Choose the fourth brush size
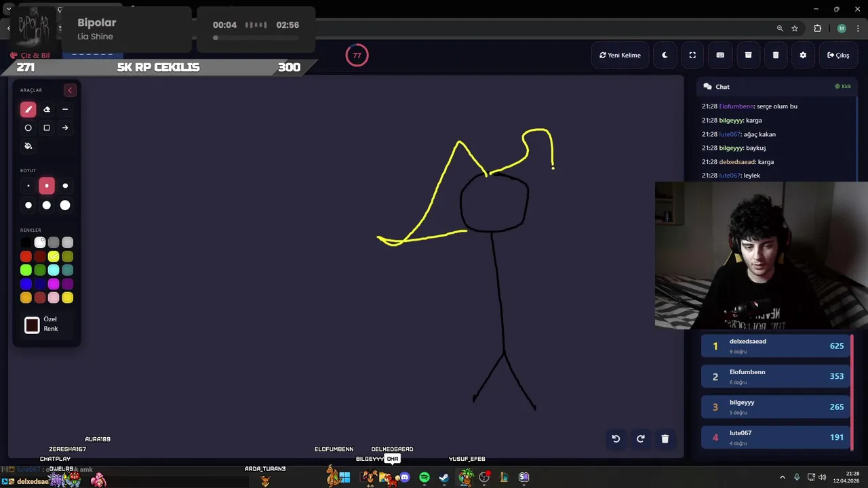This screenshot has width=868, height=488. click(x=28, y=205)
